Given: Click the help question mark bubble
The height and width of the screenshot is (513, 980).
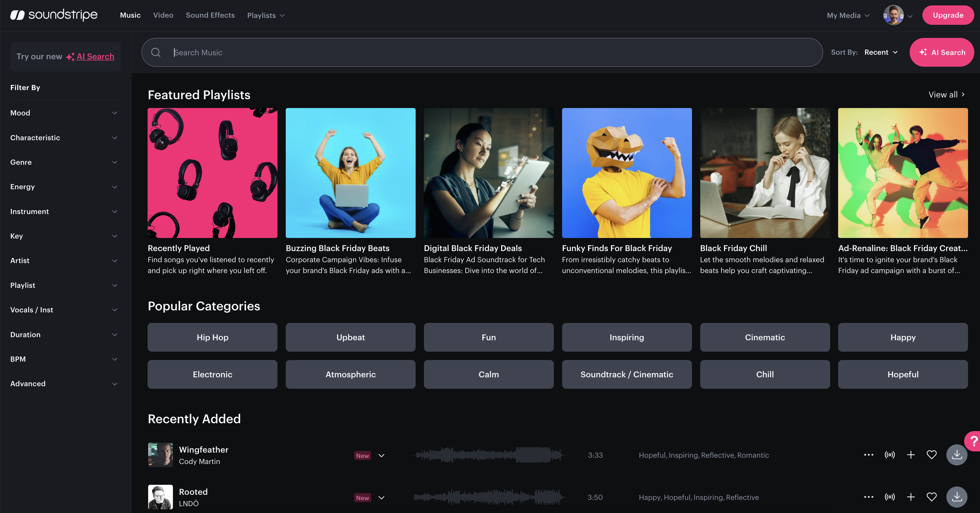Looking at the screenshot, I should point(973,441).
